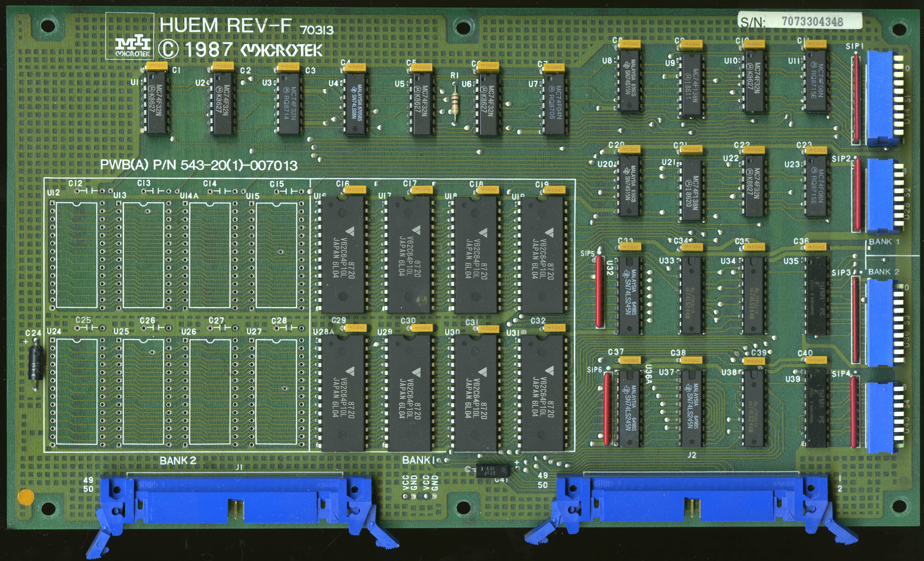Click the empty U12 socket footprint

[76, 256]
